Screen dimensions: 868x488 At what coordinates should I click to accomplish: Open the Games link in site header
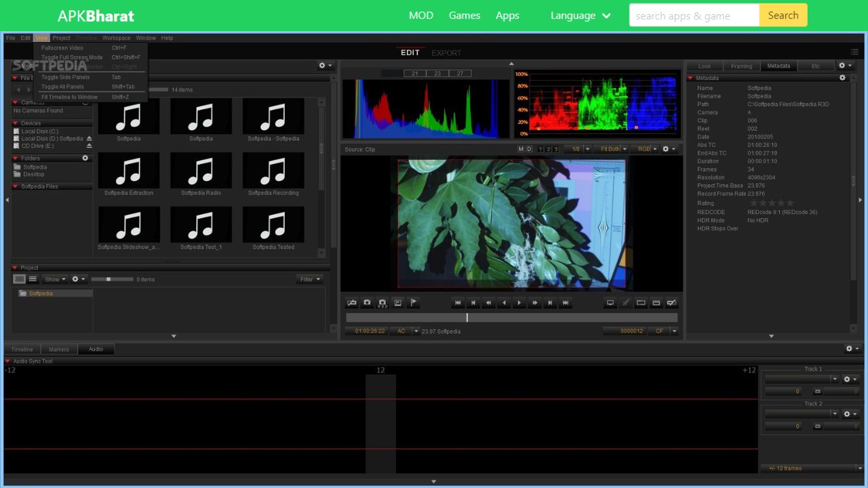(465, 15)
